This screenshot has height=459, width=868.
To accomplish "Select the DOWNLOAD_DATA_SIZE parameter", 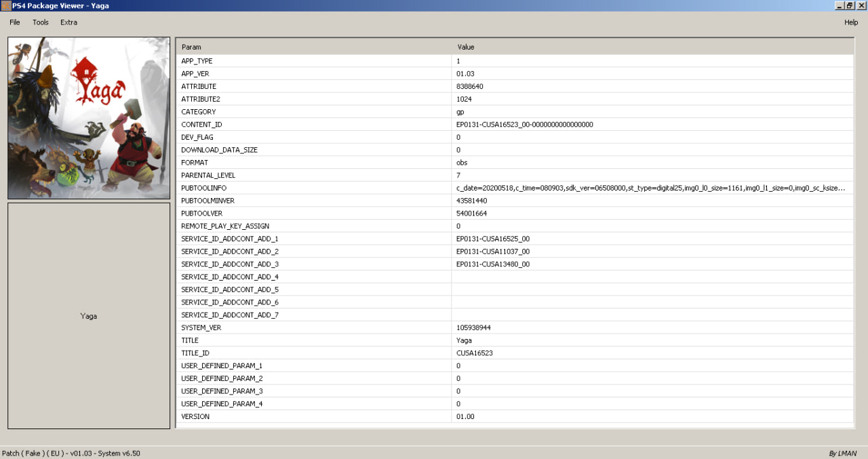I will click(x=219, y=150).
